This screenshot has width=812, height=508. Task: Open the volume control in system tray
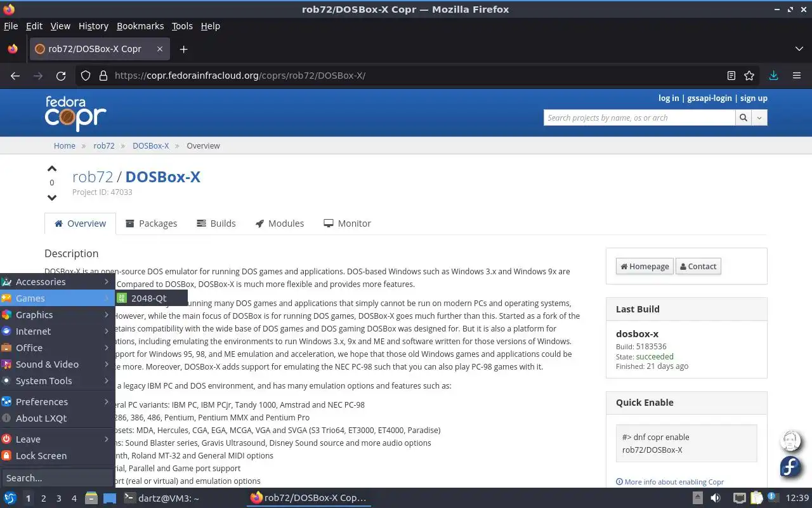[x=716, y=498]
